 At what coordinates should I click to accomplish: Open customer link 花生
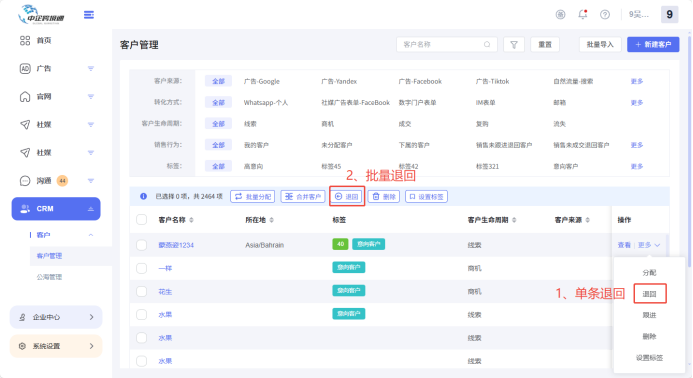coord(165,292)
